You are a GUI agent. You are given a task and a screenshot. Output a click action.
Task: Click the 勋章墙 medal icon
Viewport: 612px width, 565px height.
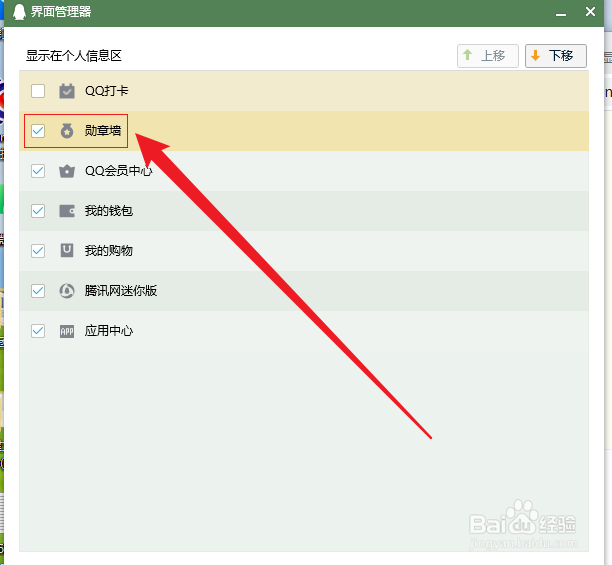(x=67, y=131)
